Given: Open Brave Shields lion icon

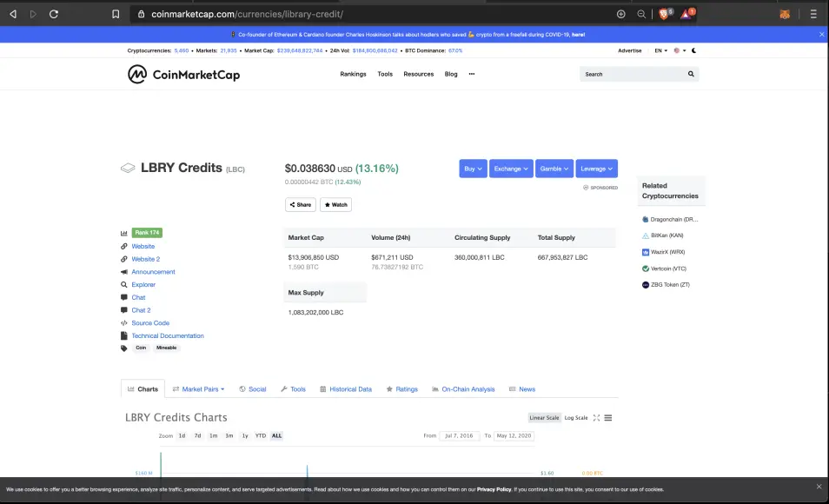Looking at the screenshot, I should [x=665, y=14].
